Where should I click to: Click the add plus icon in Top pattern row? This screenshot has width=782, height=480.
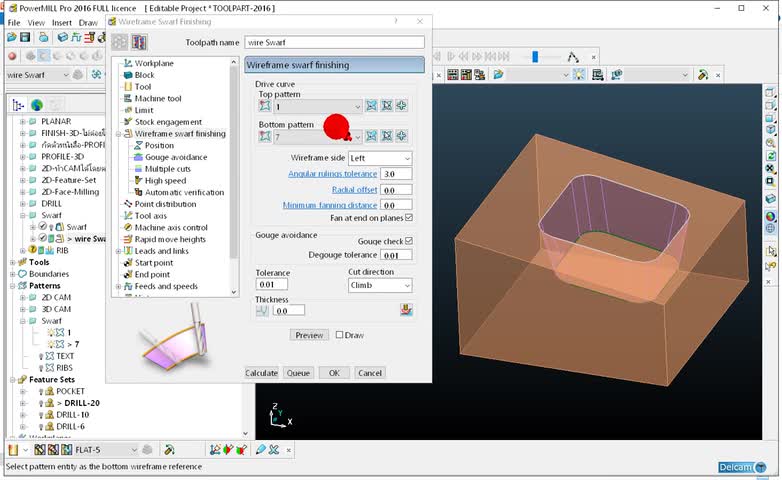[x=401, y=106]
